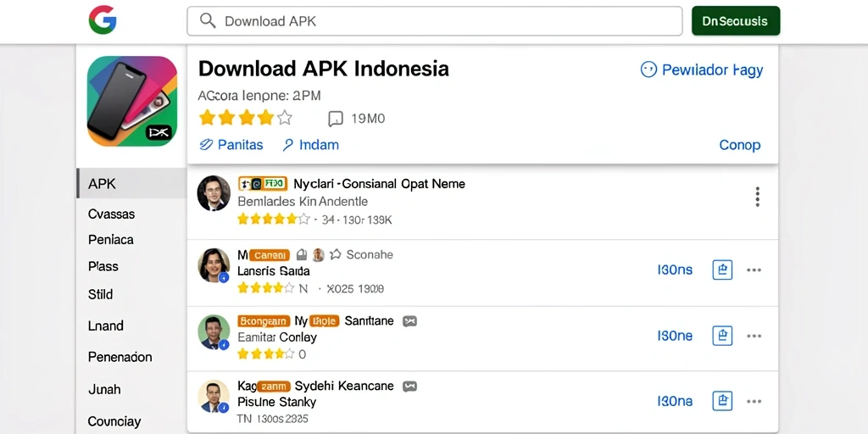Screen dimensions: 868x434
Task: Select Lnand in the sidebar
Action: (x=105, y=325)
